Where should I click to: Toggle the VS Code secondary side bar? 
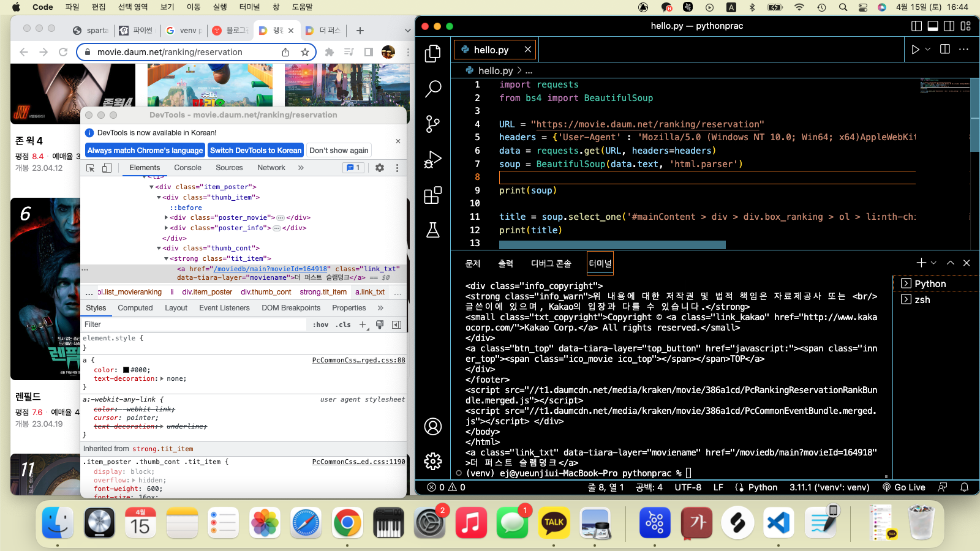pyautogui.click(x=949, y=26)
